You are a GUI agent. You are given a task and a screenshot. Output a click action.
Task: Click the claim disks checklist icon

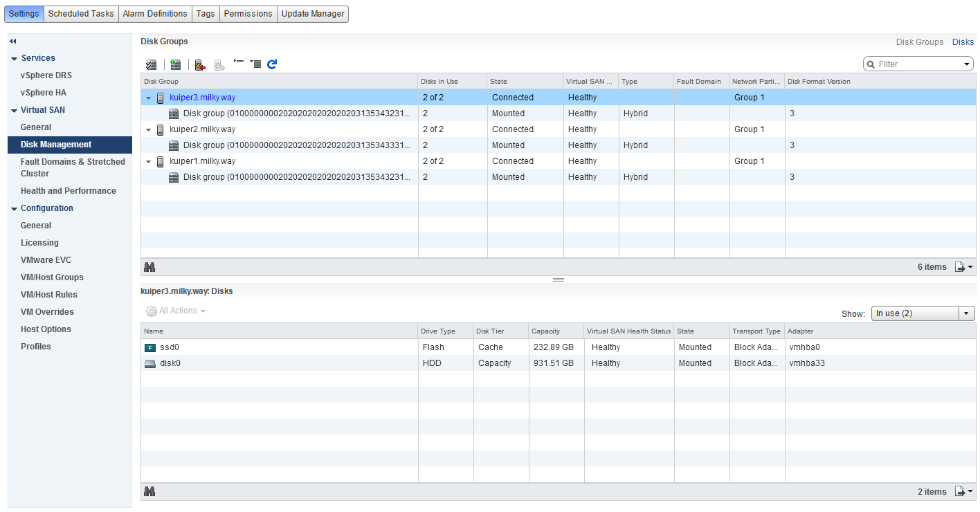click(x=151, y=64)
